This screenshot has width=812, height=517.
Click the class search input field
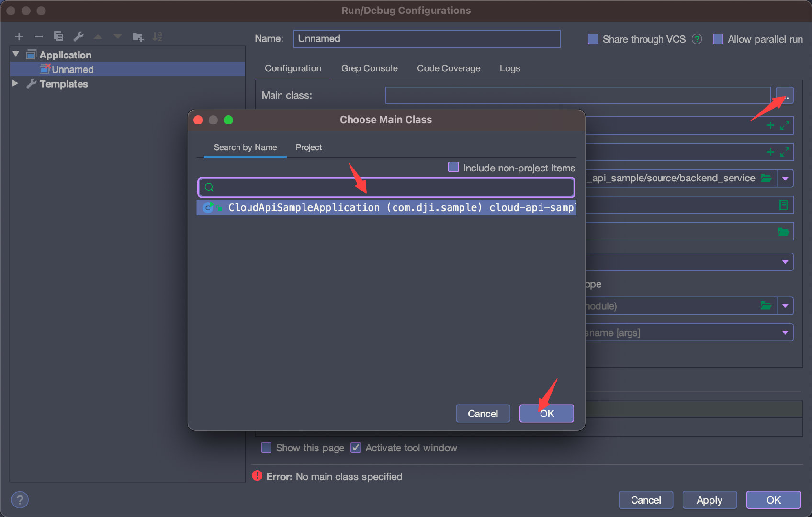point(393,187)
